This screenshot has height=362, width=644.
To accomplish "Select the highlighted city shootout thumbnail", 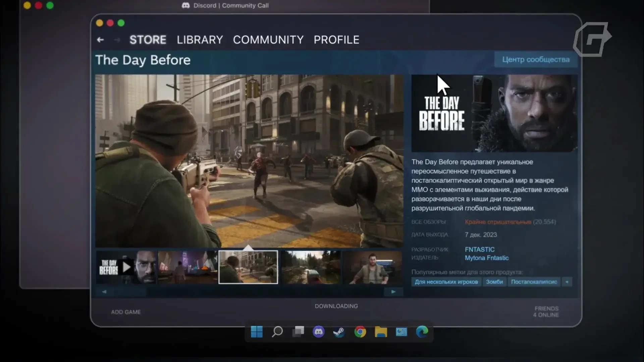I will 248,267.
